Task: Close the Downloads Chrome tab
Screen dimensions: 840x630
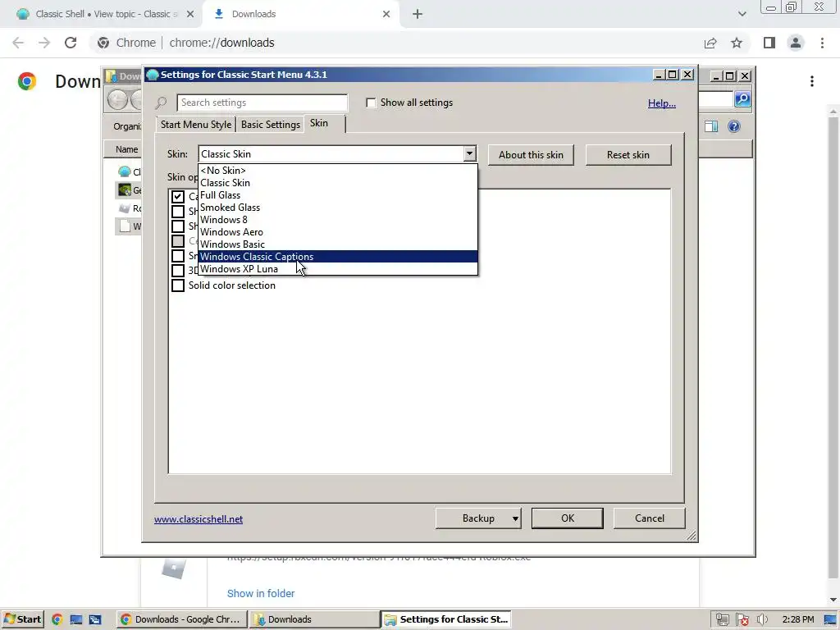Action: [x=386, y=14]
